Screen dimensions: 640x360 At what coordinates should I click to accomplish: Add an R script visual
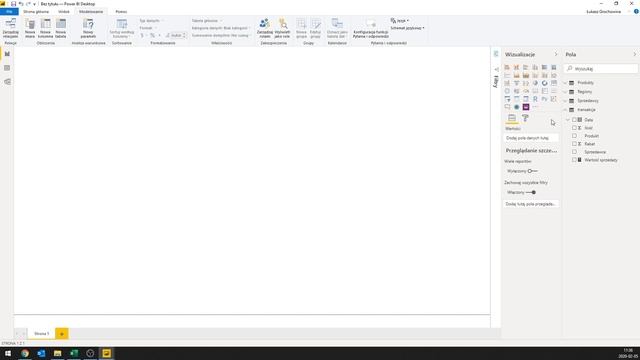(535, 99)
